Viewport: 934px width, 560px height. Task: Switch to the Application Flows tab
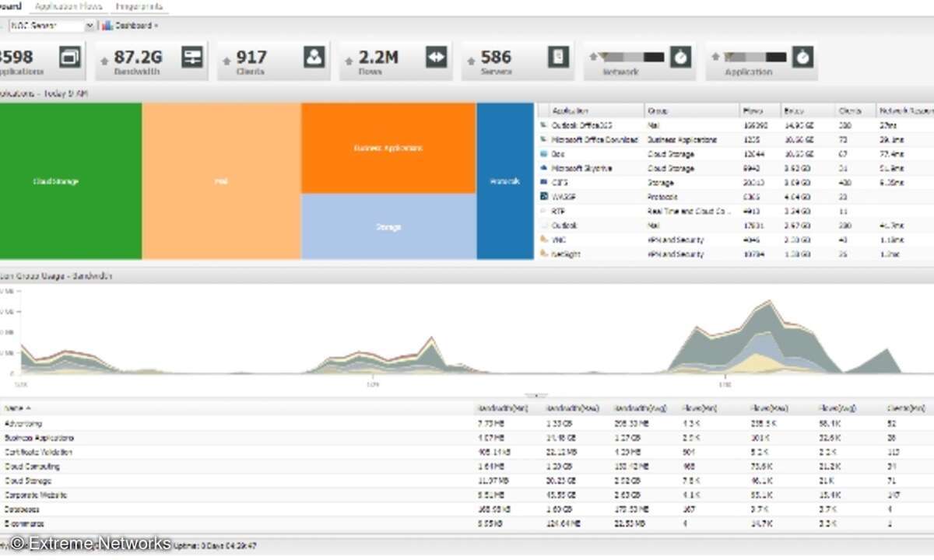coord(69,6)
